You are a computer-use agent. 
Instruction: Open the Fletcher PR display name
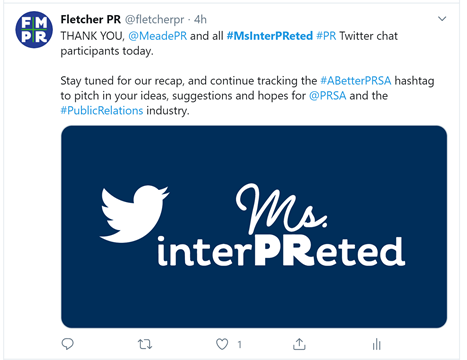[90, 20]
